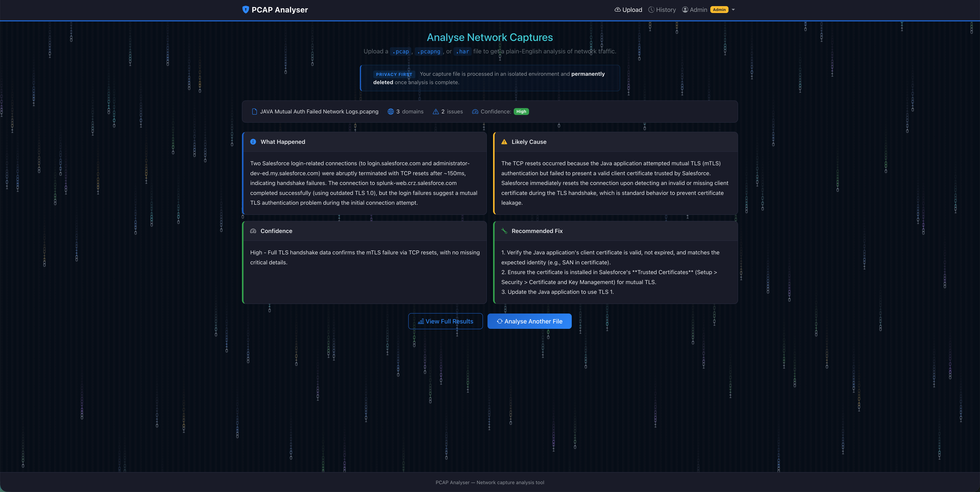Image resolution: width=980 pixels, height=492 pixels.
Task: Select the .pcap file type badge
Action: coord(400,51)
